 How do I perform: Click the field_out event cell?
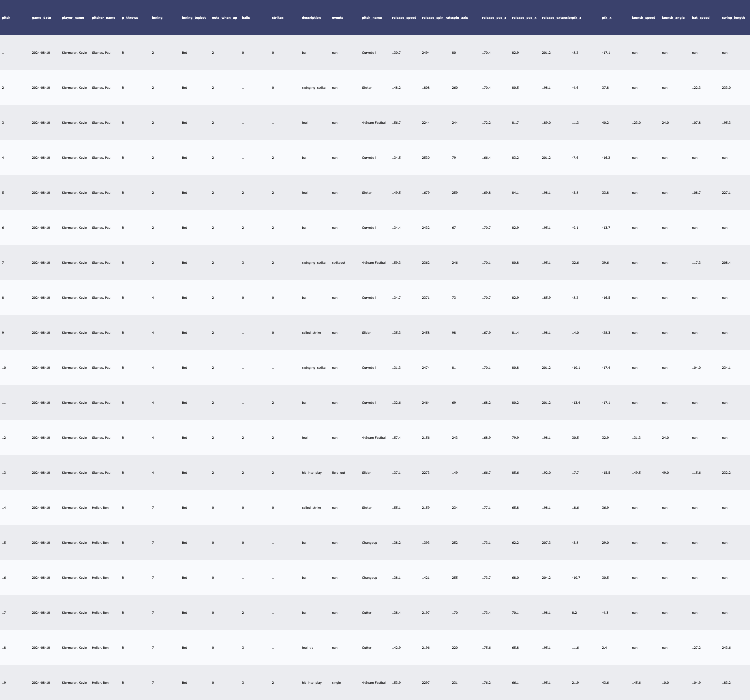click(338, 473)
